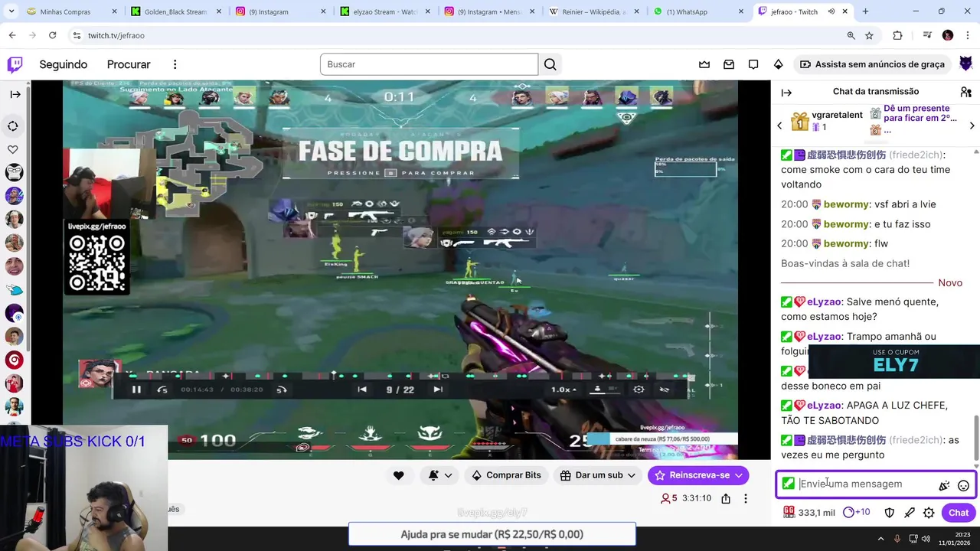Switch to Reinier Wikipédia tab
Viewport: 980px width, 551px height.
pos(594,11)
